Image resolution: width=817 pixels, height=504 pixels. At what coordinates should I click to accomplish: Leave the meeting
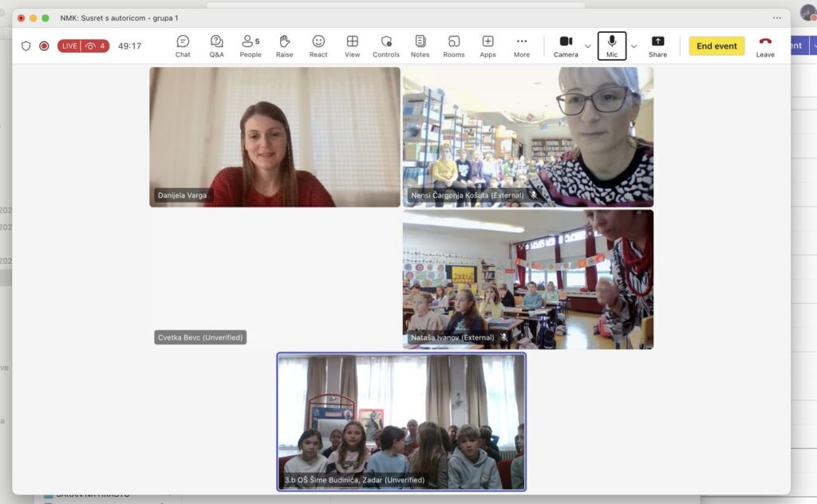pyautogui.click(x=765, y=46)
